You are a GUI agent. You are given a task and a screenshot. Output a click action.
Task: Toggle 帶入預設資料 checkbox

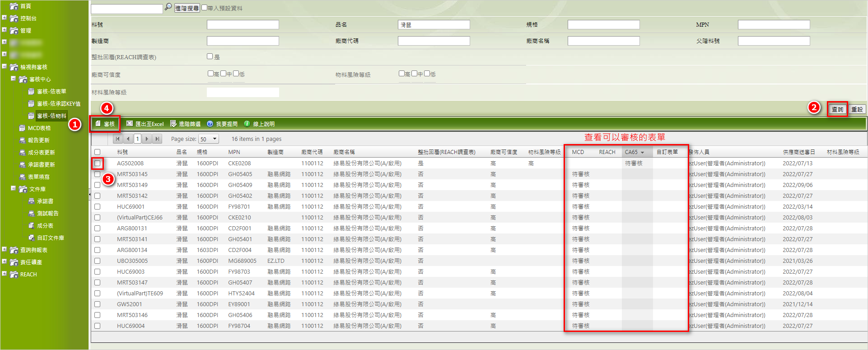tap(204, 7)
